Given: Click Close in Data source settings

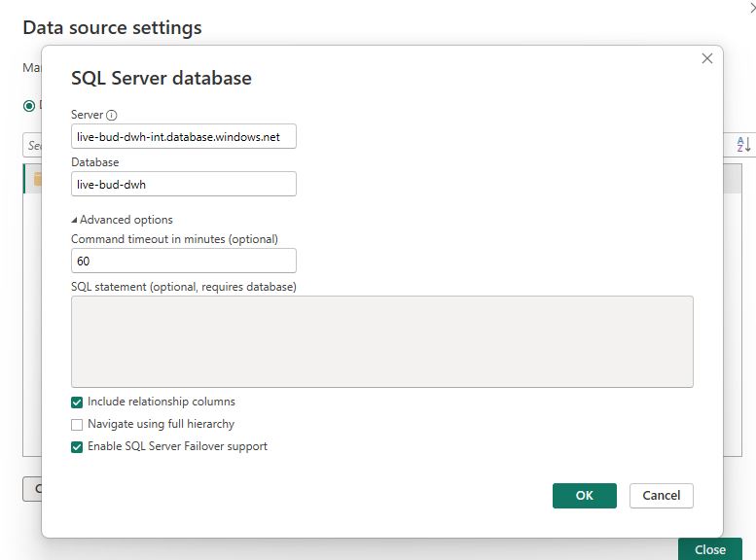Looking at the screenshot, I should (709, 549).
